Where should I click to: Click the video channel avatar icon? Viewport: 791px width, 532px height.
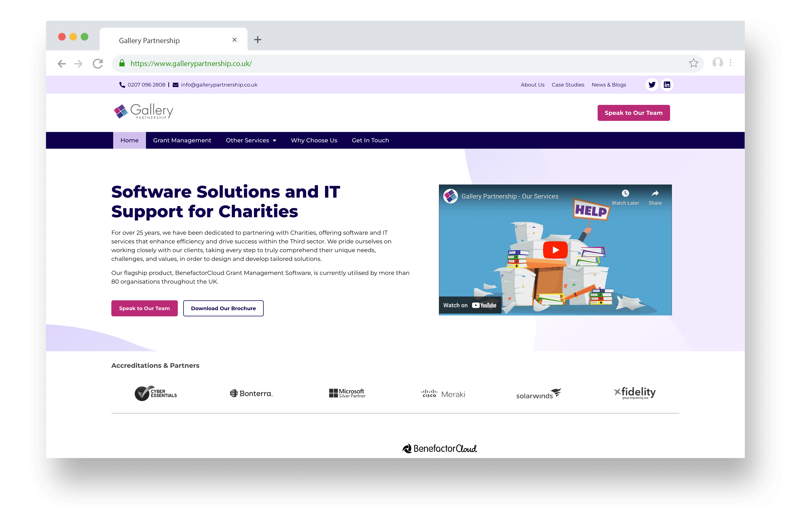(451, 196)
